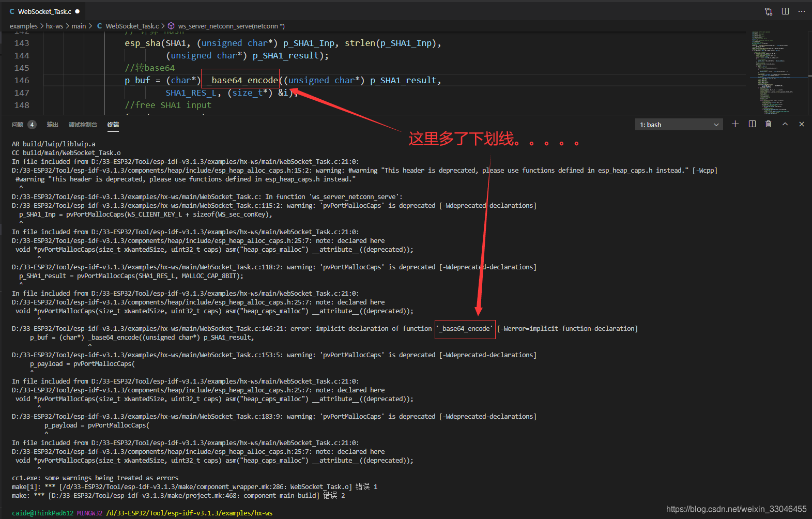
Task: Click 'WebSocket_Task.c:183:9' warning line
Action: pos(274,417)
